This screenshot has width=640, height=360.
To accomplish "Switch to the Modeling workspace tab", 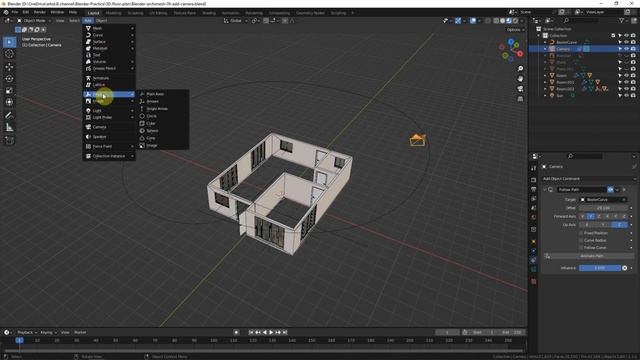I will coord(113,13).
